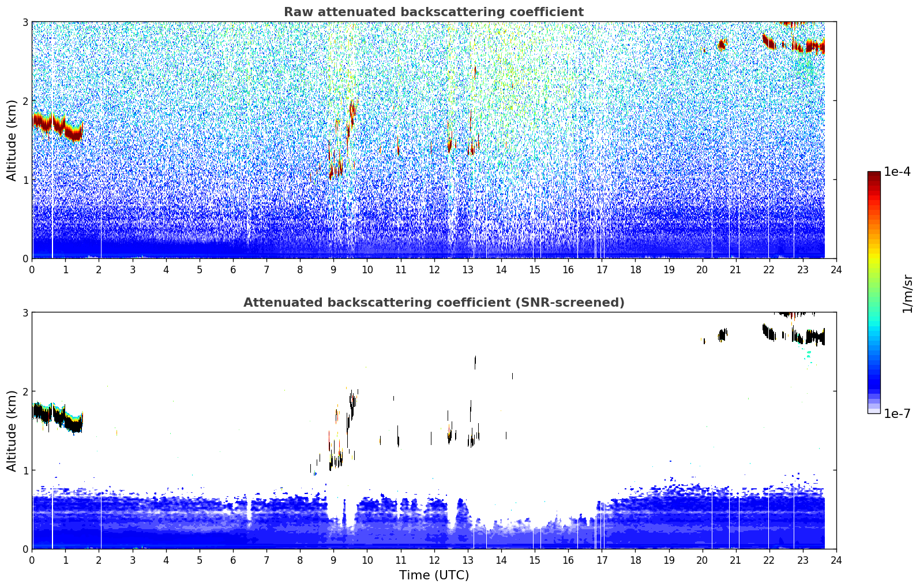Click the 6 tick on upper time axis
This screenshot has width=920, height=588.
point(233,269)
